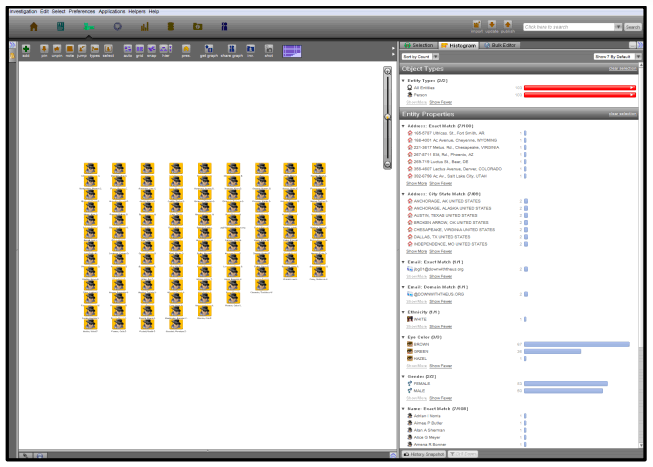Viewport: 653px width, 467px height.
Task: Click the Import icon
Action: tap(477, 25)
